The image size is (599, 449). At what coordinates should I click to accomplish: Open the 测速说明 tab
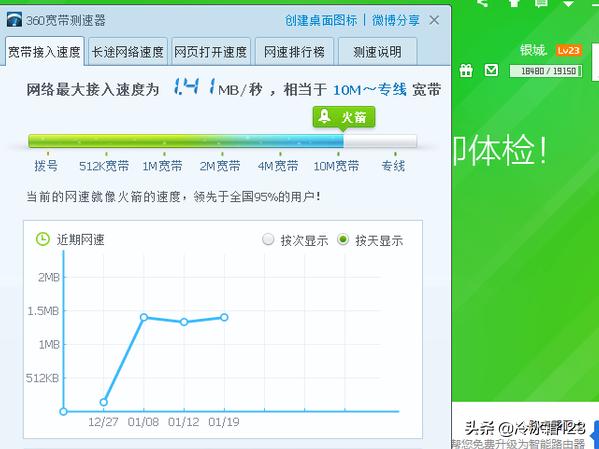click(377, 52)
